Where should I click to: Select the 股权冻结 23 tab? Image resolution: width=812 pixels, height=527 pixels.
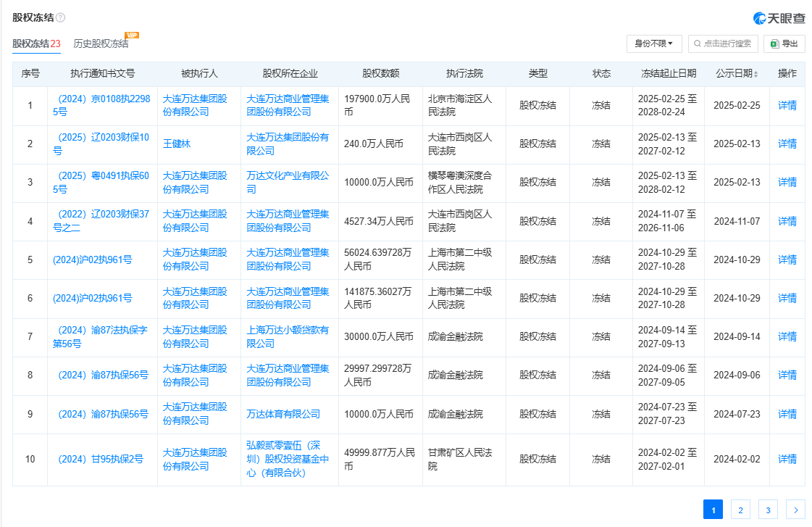pos(36,43)
